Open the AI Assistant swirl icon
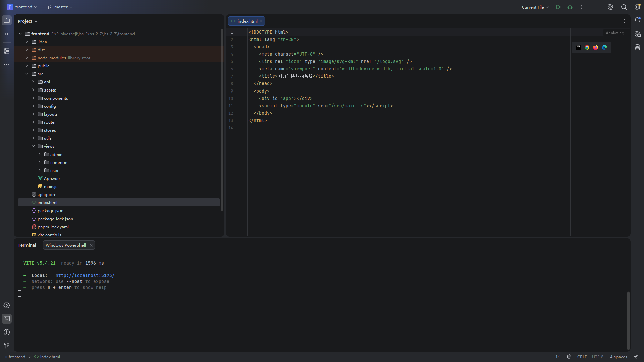The height and width of the screenshot is (362, 644). pos(610,7)
